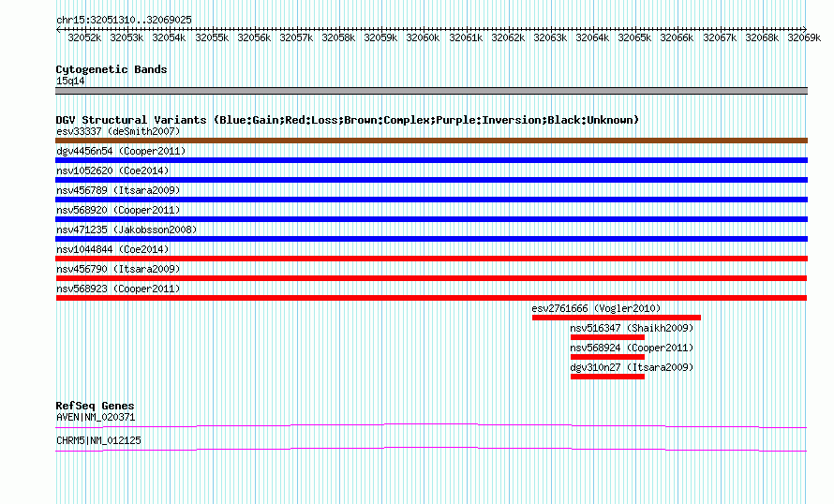Open esv2761666 (Vogler2010) label
This screenshot has height=504, width=834.
596,308
